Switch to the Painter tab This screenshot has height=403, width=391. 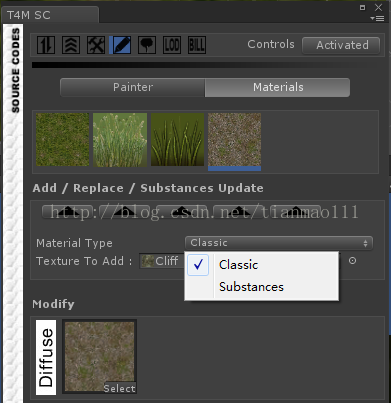point(133,87)
